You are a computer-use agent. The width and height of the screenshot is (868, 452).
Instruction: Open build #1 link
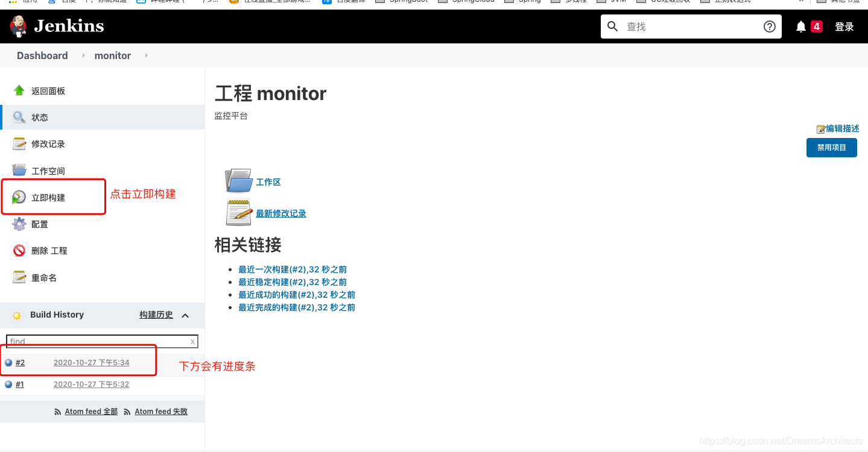tap(19, 385)
